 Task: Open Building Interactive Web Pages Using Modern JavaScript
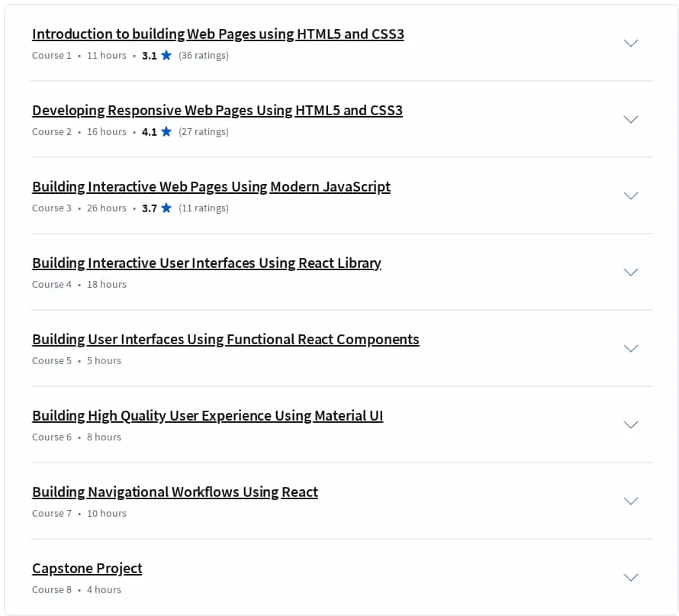(211, 187)
